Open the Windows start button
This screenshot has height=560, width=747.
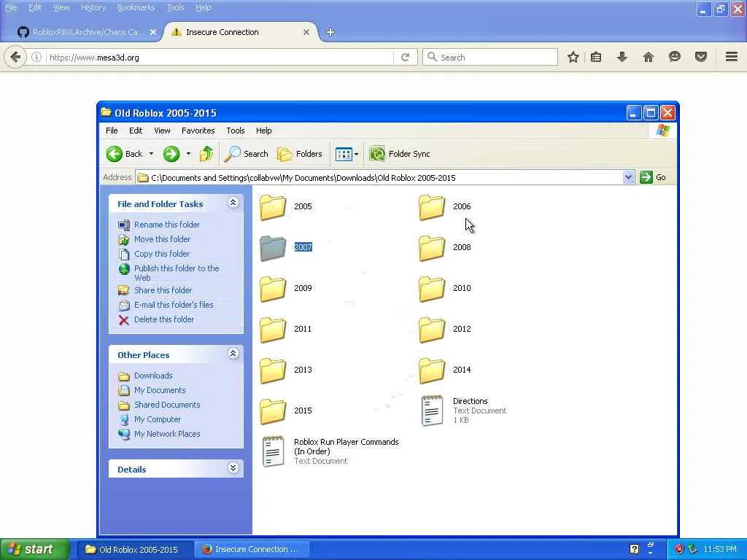[x=34, y=549]
